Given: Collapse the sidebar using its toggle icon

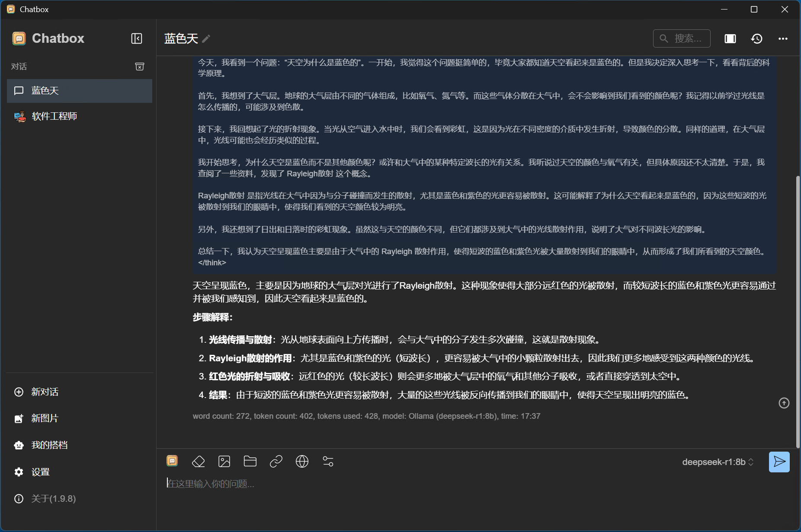Looking at the screenshot, I should [136, 38].
